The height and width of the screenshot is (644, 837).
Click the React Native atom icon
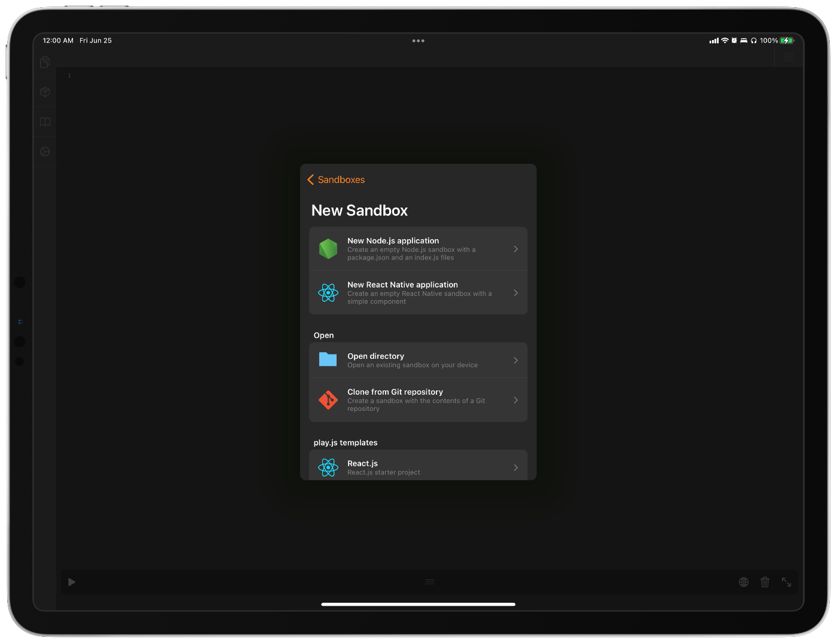(328, 293)
